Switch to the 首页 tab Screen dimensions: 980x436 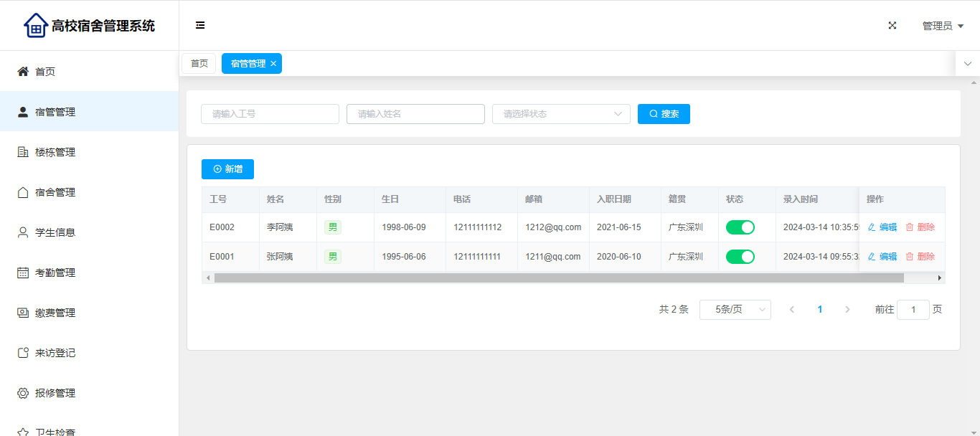coord(199,64)
